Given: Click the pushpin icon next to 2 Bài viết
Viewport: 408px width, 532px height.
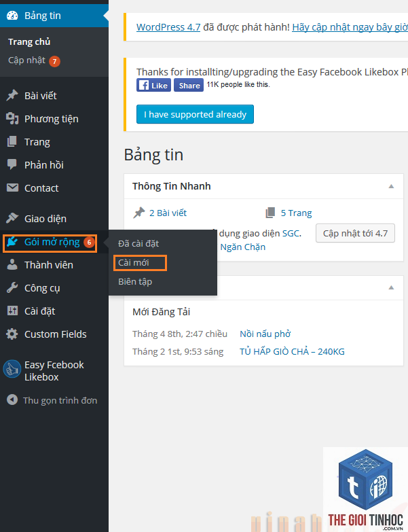Looking at the screenshot, I should (139, 213).
